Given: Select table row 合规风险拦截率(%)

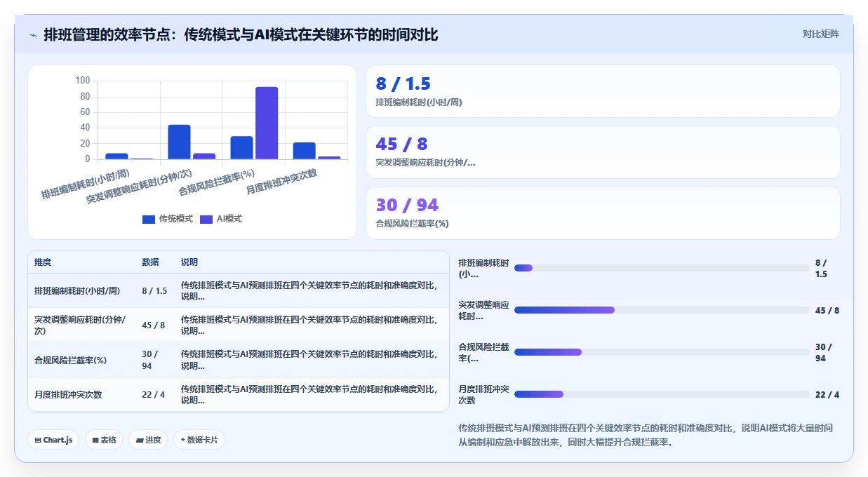Looking at the screenshot, I should coord(239,360).
